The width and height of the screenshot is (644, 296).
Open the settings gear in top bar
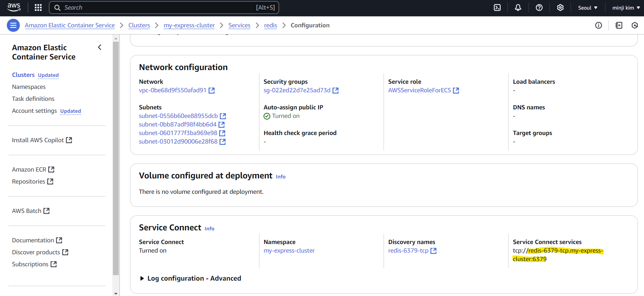click(x=560, y=8)
